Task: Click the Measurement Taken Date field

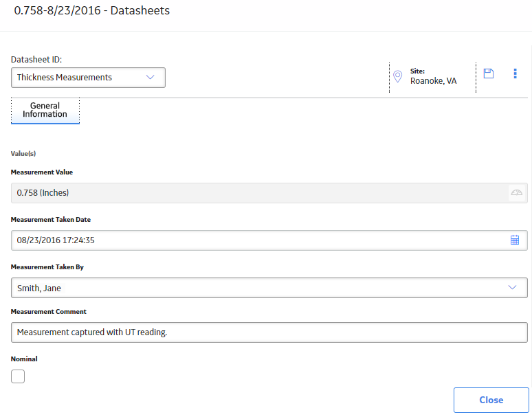Action: [269, 240]
